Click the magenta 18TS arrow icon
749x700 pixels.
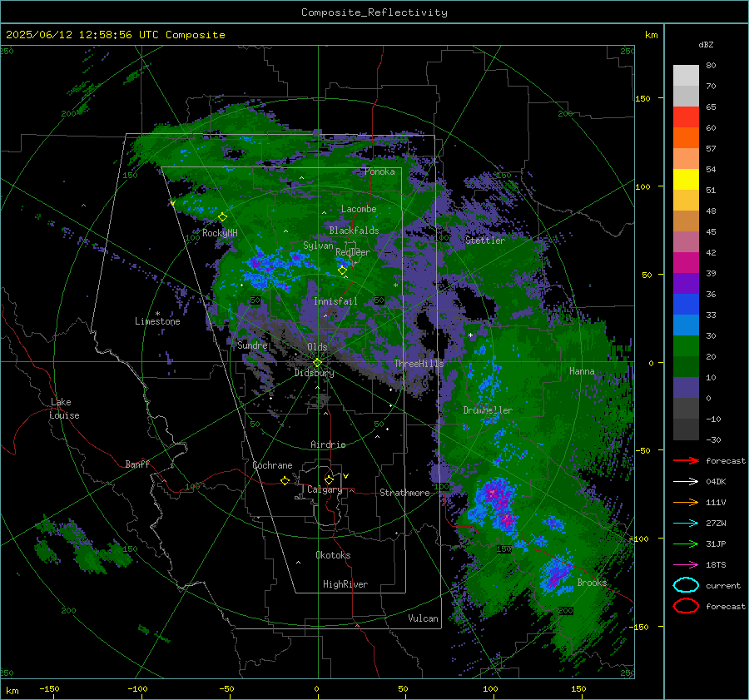click(x=686, y=565)
